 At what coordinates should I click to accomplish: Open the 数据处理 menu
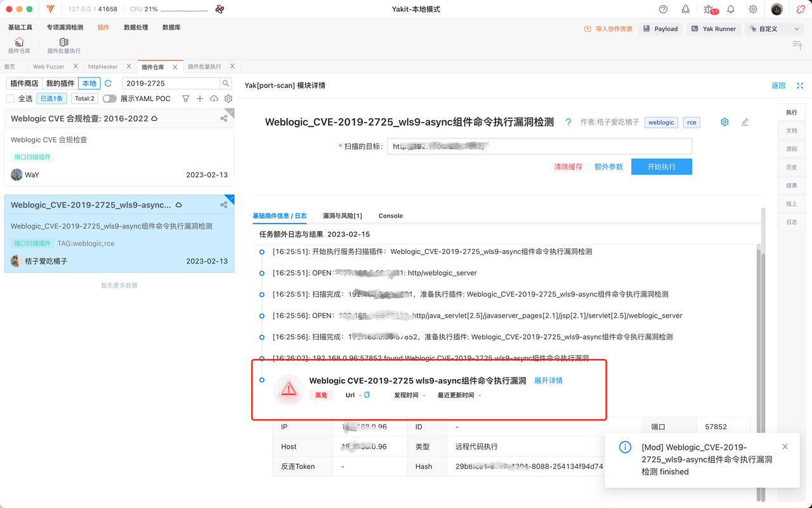click(136, 27)
